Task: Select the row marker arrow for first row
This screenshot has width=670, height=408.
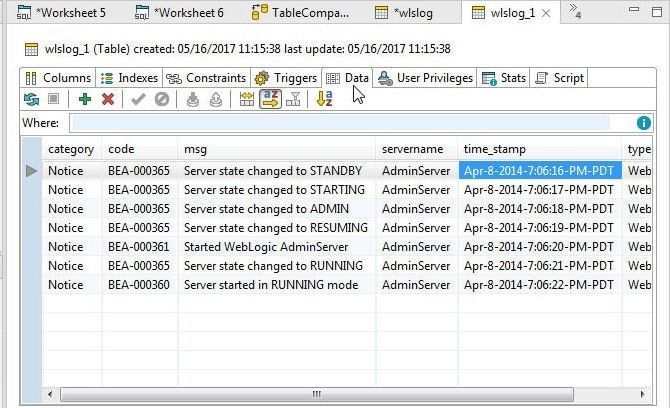Action: point(31,171)
